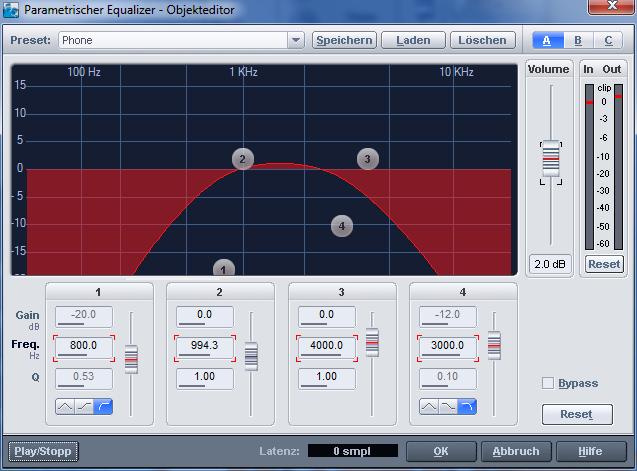The height and width of the screenshot is (471, 637).
Task: Select high-pass filter type for band 1
Action: point(103,406)
